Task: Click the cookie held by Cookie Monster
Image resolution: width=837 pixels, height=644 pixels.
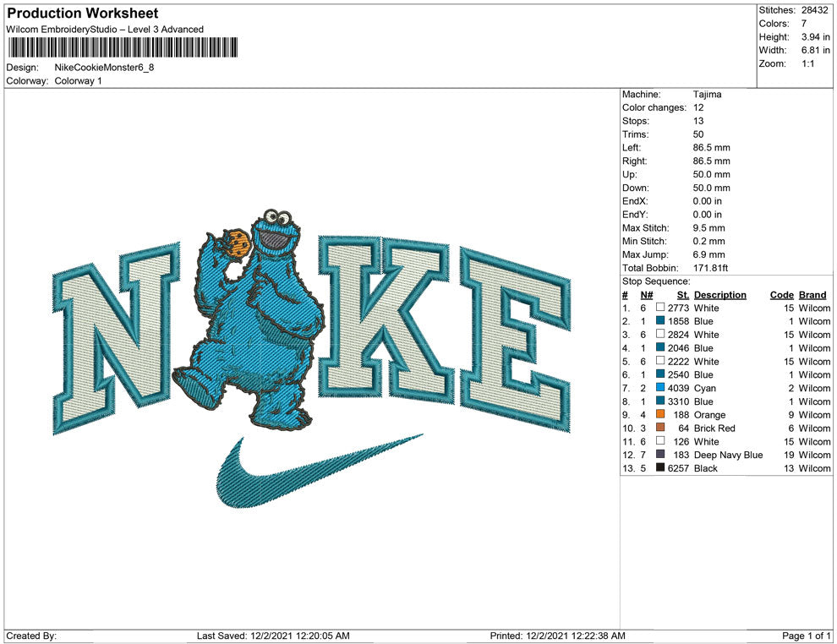Action: coord(238,243)
